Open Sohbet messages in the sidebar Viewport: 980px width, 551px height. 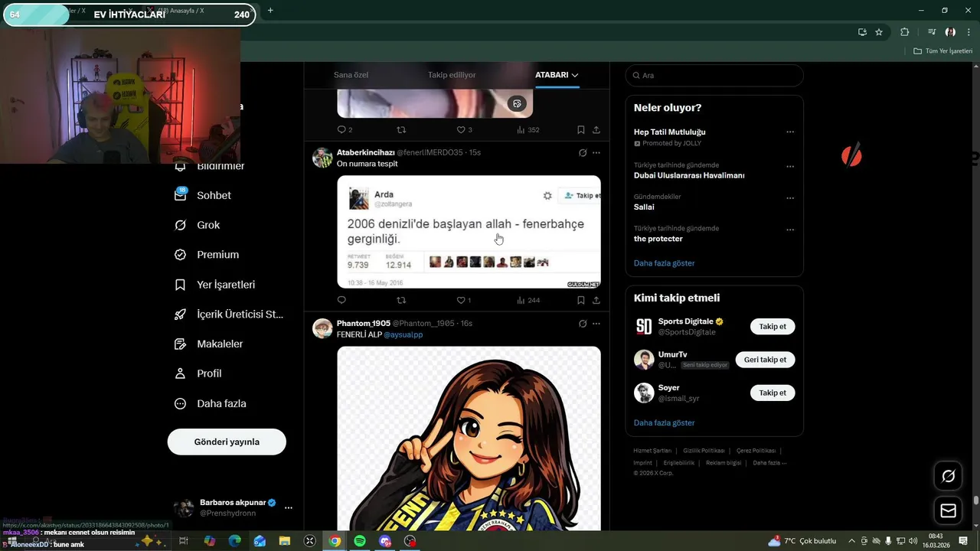click(203, 195)
